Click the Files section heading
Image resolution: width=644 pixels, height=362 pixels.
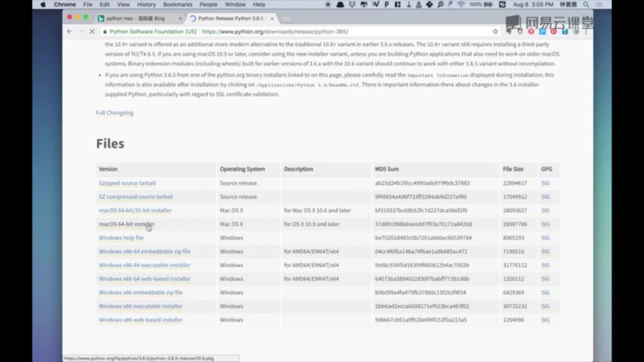pos(110,144)
